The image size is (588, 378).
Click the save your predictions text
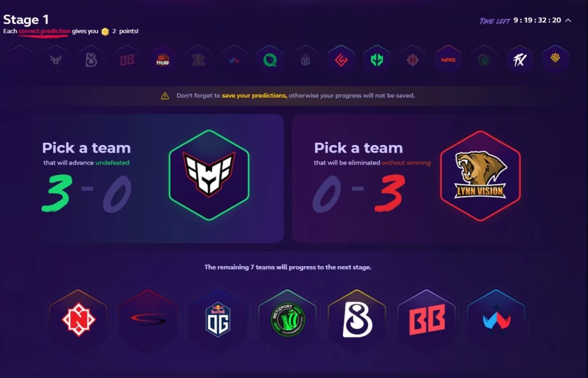tap(254, 96)
